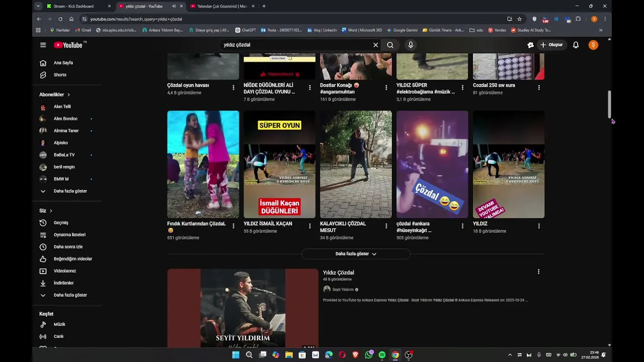Show hidden bookmarks overflow chevron
Viewport: 644px width, 362px height.
click(601, 30)
